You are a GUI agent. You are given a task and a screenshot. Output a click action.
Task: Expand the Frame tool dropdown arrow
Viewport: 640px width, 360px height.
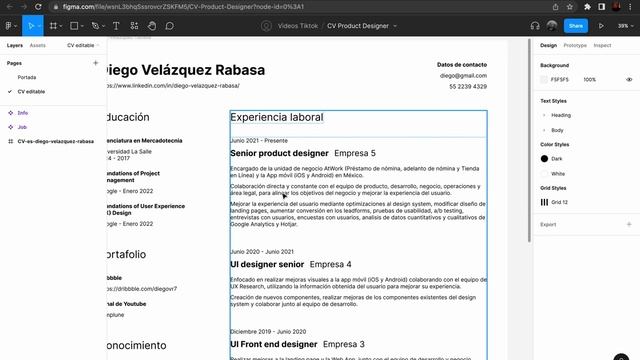coord(61,26)
